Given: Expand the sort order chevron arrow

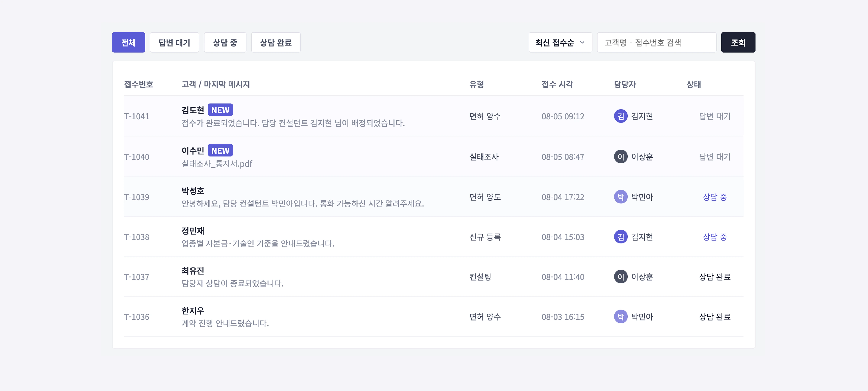Looking at the screenshot, I should point(582,43).
